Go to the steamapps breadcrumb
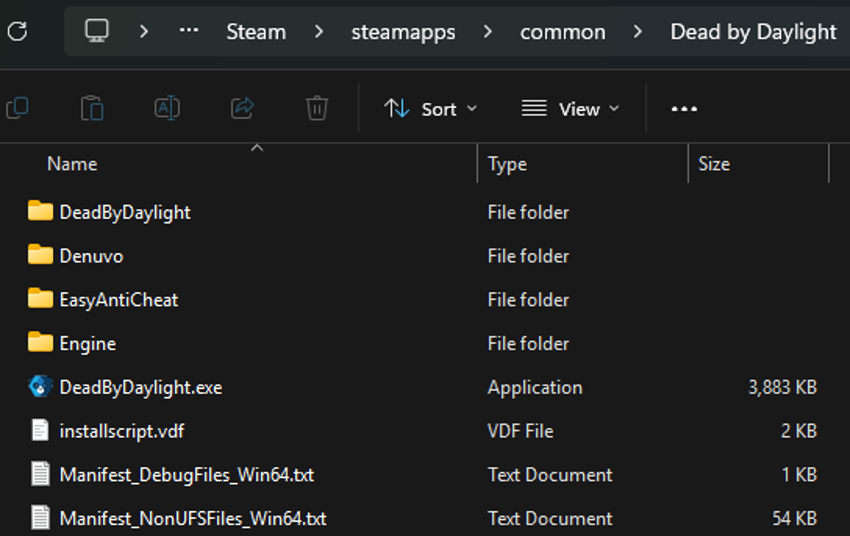The height and width of the screenshot is (536, 850). pos(403,33)
